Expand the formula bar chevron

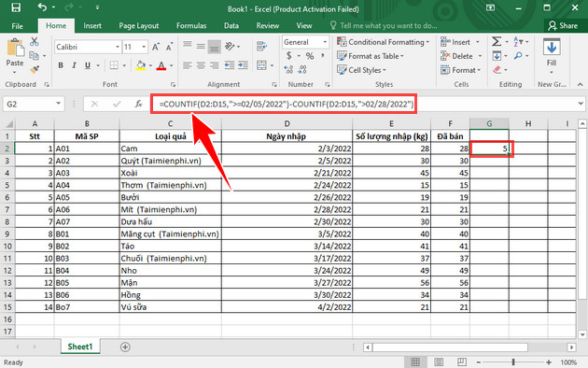(581, 104)
